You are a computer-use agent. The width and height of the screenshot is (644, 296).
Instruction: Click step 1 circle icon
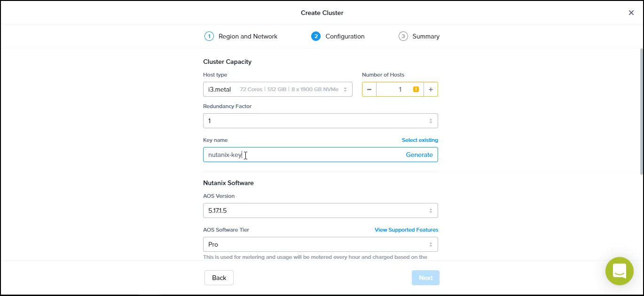click(209, 36)
